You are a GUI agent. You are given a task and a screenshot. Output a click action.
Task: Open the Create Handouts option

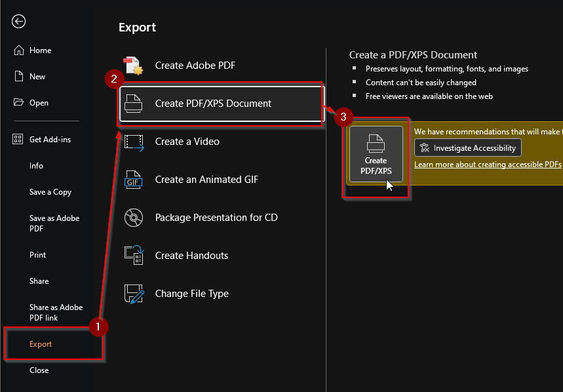[x=134, y=256]
